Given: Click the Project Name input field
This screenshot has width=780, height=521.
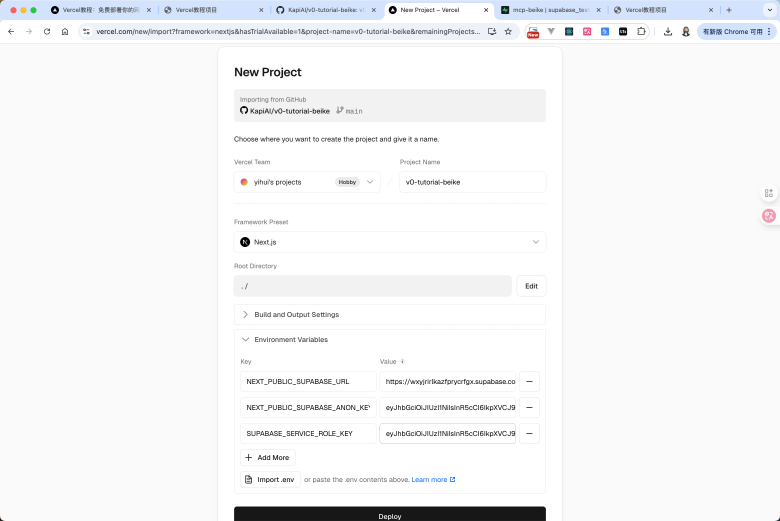Looking at the screenshot, I should point(472,182).
